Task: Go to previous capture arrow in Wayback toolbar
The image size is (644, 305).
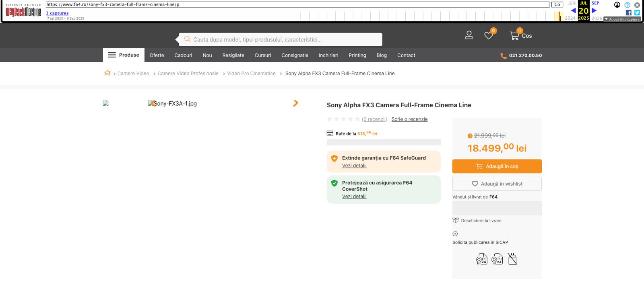Action: coord(573,11)
